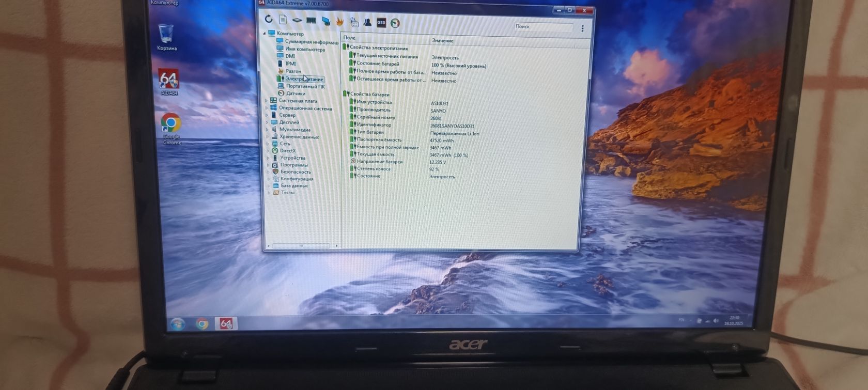
Task: Open the Report page icon in toolbar
Action: (283, 20)
